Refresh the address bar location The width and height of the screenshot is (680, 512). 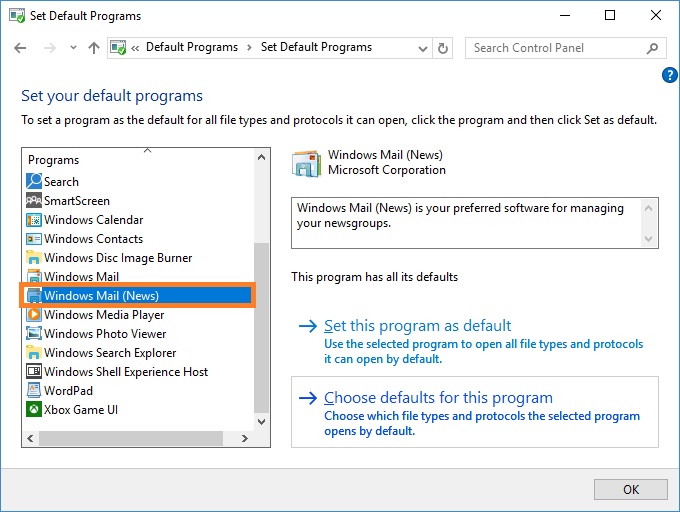point(442,48)
